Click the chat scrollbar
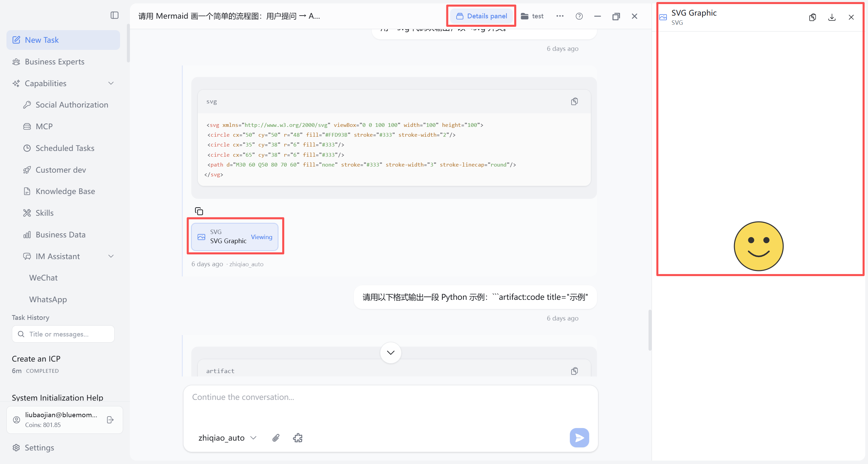Viewport: 868px width, 464px height. click(650, 330)
